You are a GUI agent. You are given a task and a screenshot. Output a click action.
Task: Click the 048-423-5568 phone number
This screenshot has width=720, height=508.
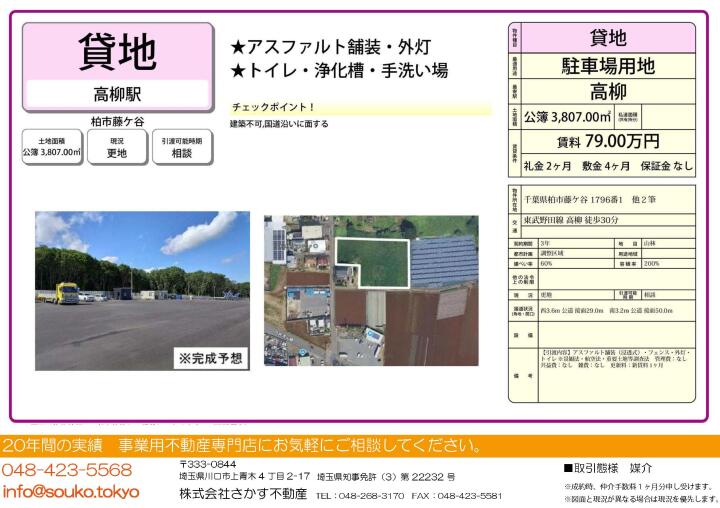click(x=67, y=470)
